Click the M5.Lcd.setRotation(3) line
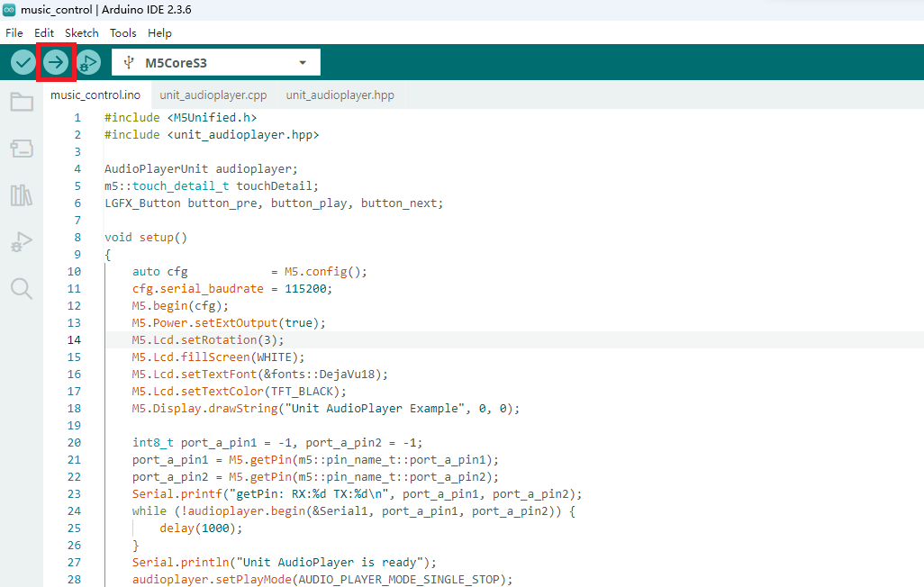 pos(208,340)
